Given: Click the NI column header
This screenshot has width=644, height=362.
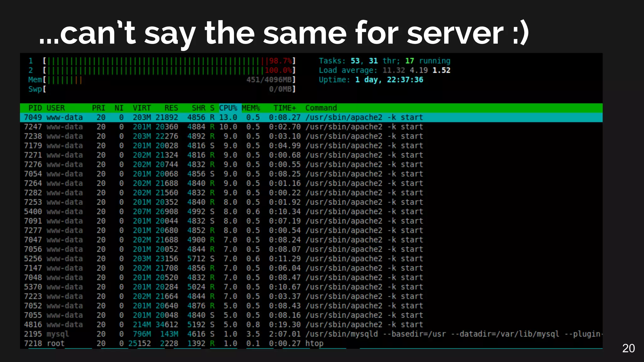Looking at the screenshot, I should (119, 108).
